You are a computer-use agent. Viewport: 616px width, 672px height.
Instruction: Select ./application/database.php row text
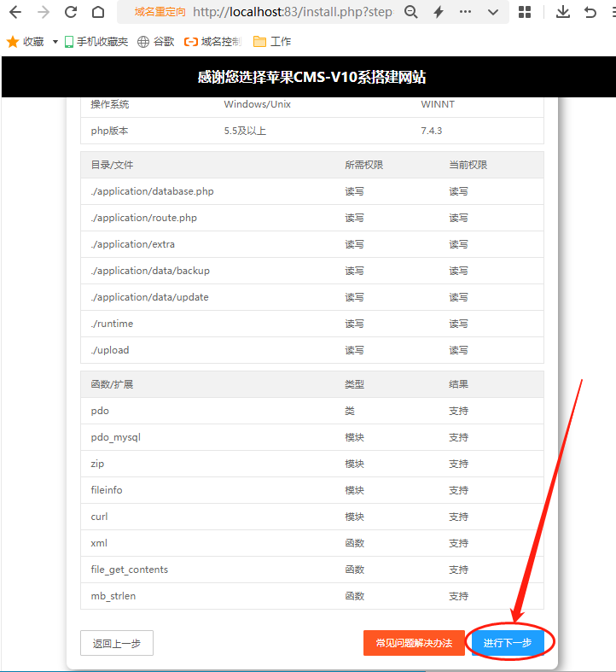coord(152,191)
